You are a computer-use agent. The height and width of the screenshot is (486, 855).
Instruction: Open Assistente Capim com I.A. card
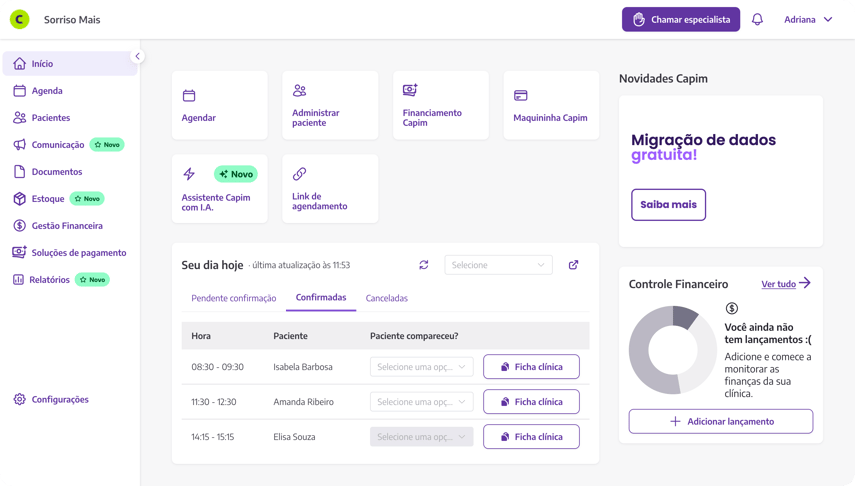219,188
